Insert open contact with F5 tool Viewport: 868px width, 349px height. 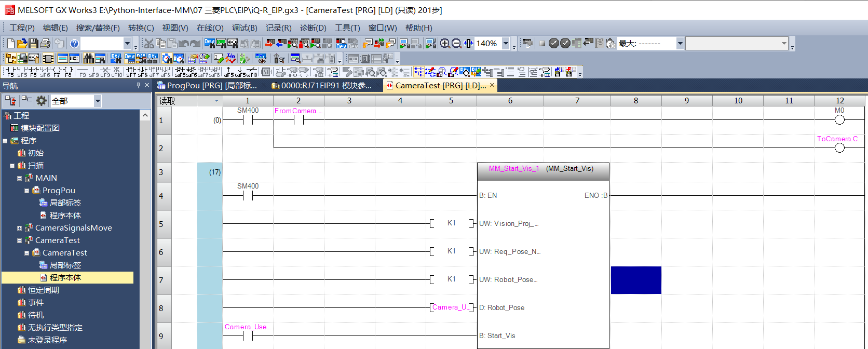pyautogui.click(x=10, y=72)
